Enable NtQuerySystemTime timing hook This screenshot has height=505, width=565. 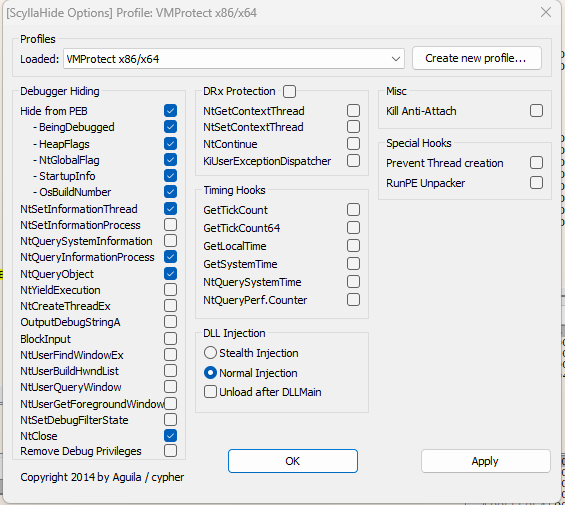pyautogui.click(x=353, y=282)
